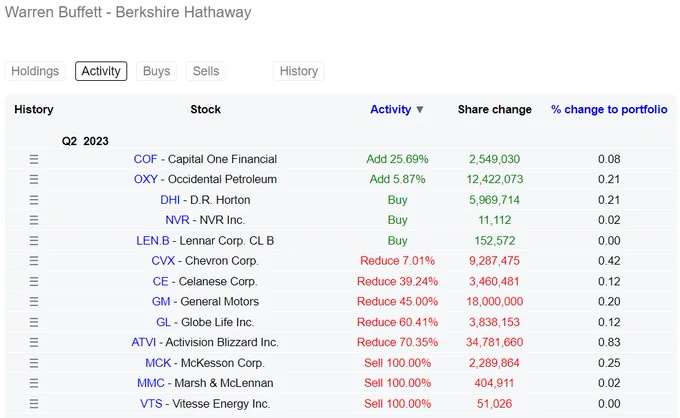680x418 pixels.
Task: Open history icon for Occidental Petroleum row
Action: (x=34, y=179)
